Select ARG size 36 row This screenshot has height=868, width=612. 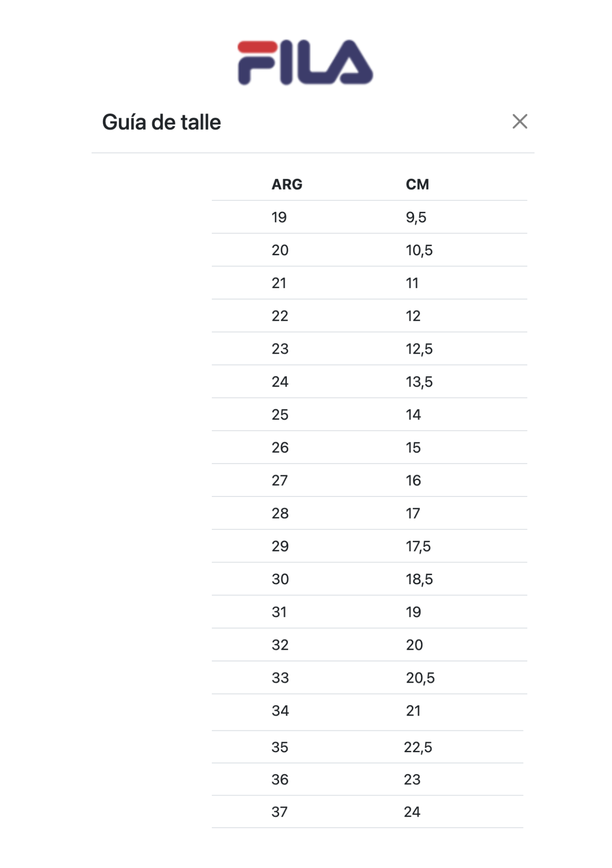pos(368,779)
